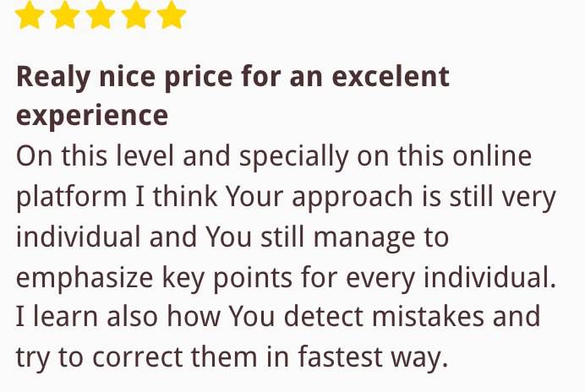Click the word "specially" in the review body
585x392 pixels.
[294, 157]
